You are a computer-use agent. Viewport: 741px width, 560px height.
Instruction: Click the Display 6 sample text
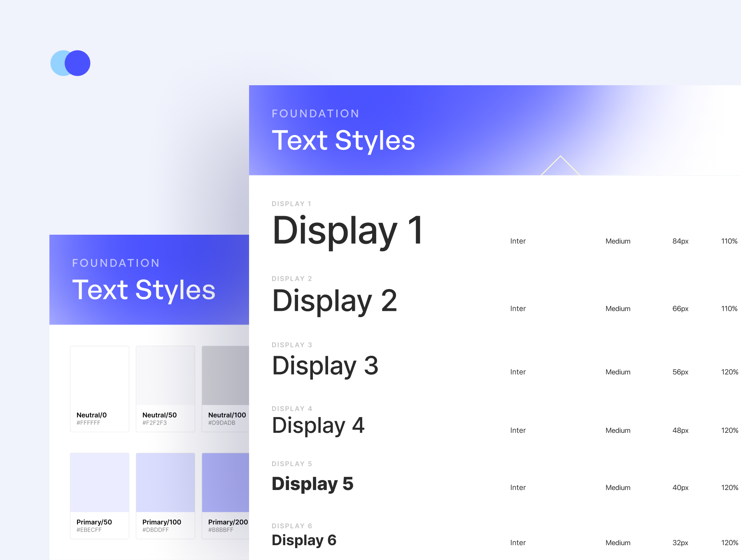[x=303, y=540]
